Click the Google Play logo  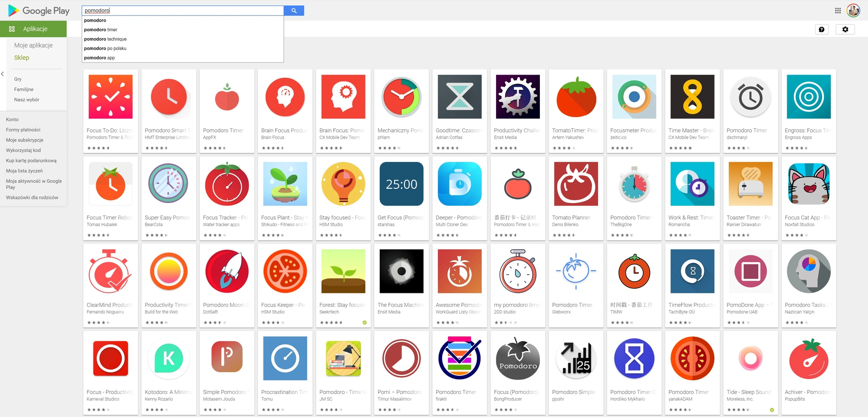pos(39,10)
